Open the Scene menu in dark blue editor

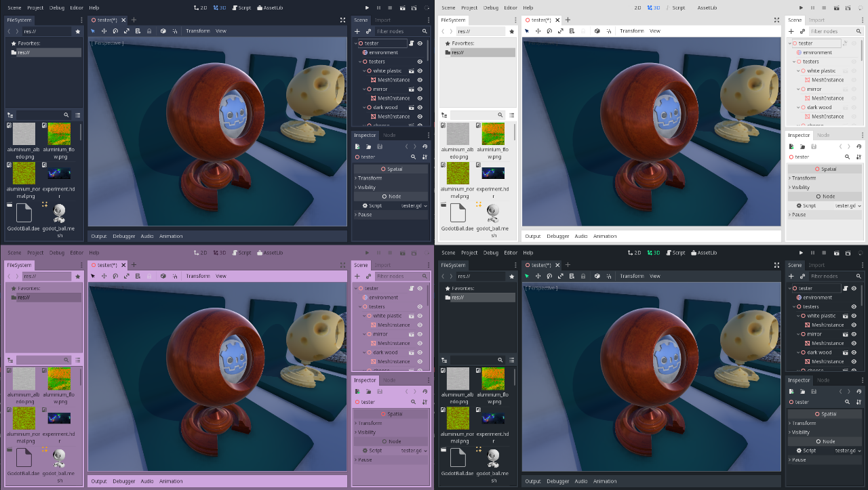click(14, 7)
